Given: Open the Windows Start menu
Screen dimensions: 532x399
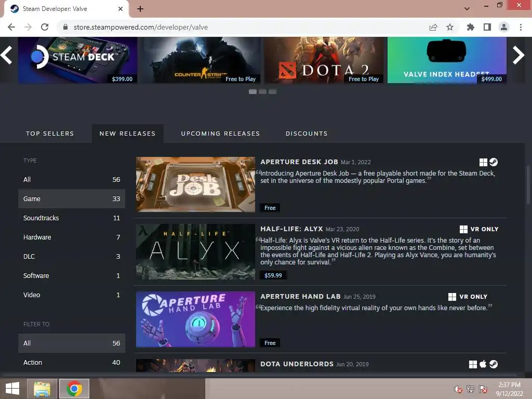Looking at the screenshot, I should [12, 389].
